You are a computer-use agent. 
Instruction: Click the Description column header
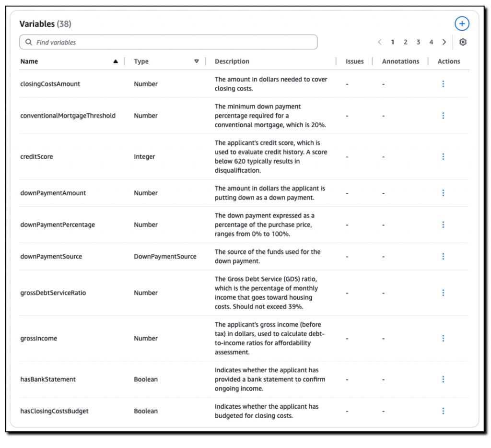(x=232, y=61)
